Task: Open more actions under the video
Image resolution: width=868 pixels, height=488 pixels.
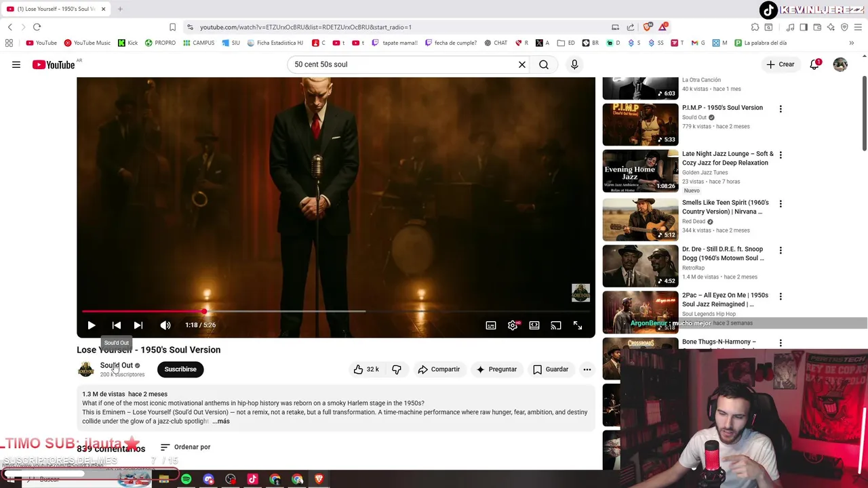Action: pos(587,369)
